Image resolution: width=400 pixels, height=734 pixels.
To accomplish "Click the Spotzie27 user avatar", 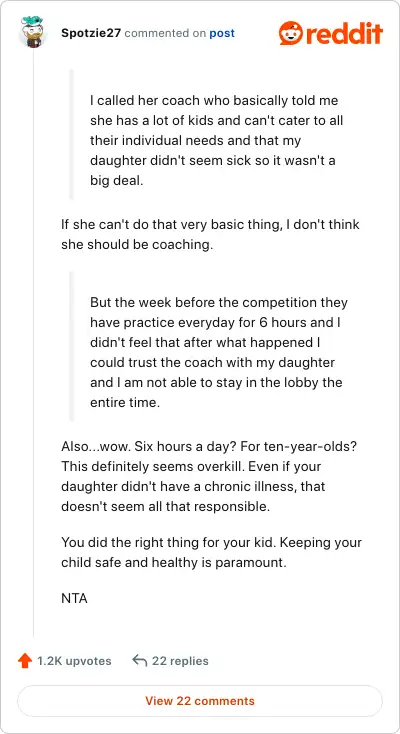I will pos(32,32).
